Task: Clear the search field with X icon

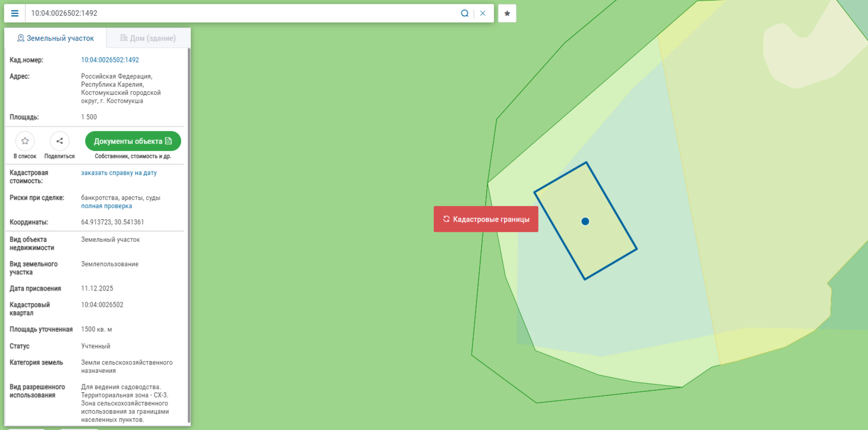Action: [483, 14]
